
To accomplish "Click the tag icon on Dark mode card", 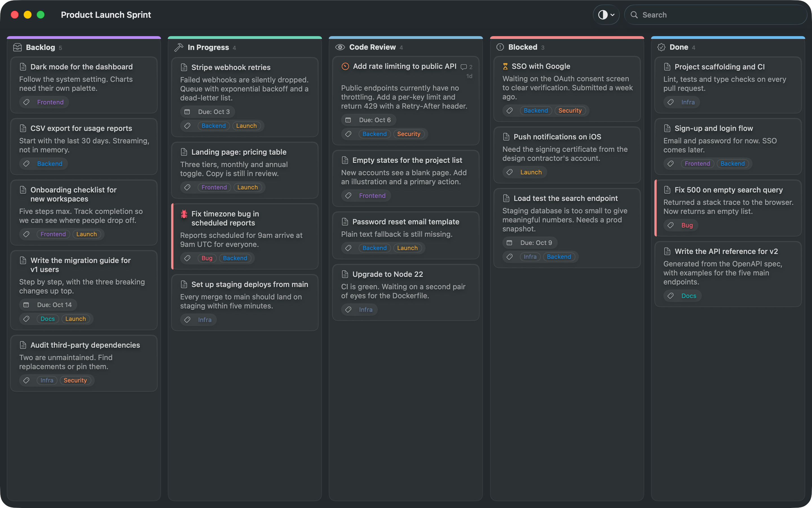I will click(26, 102).
